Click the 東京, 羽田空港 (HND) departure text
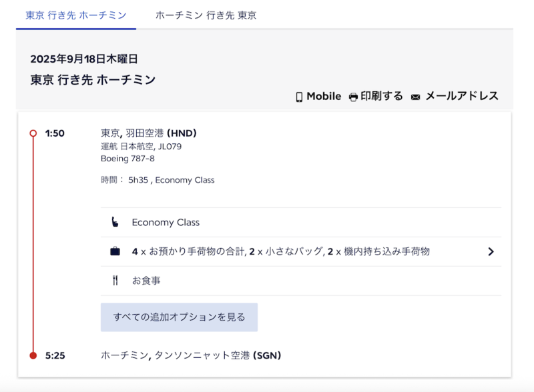This screenshot has height=392, width=534. (x=149, y=133)
